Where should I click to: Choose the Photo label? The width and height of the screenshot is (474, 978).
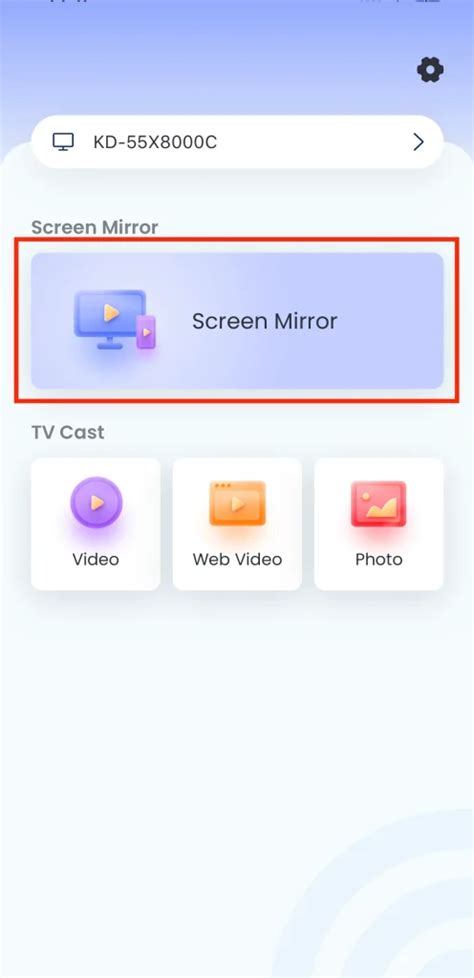[379, 559]
